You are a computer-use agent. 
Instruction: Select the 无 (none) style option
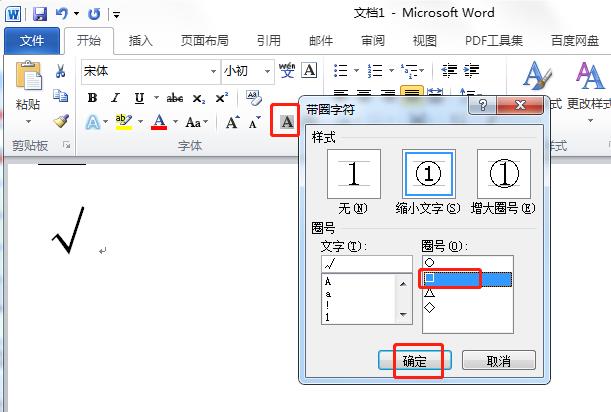[353, 175]
